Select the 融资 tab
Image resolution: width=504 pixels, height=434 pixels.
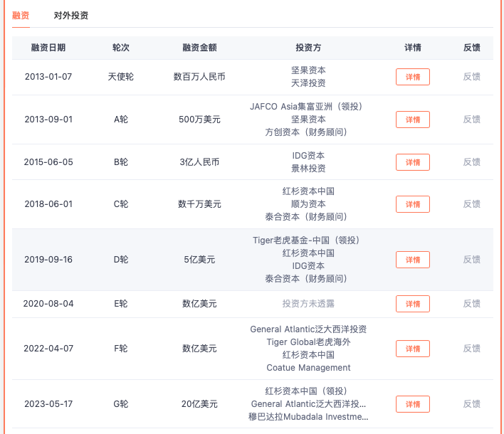coord(21,15)
